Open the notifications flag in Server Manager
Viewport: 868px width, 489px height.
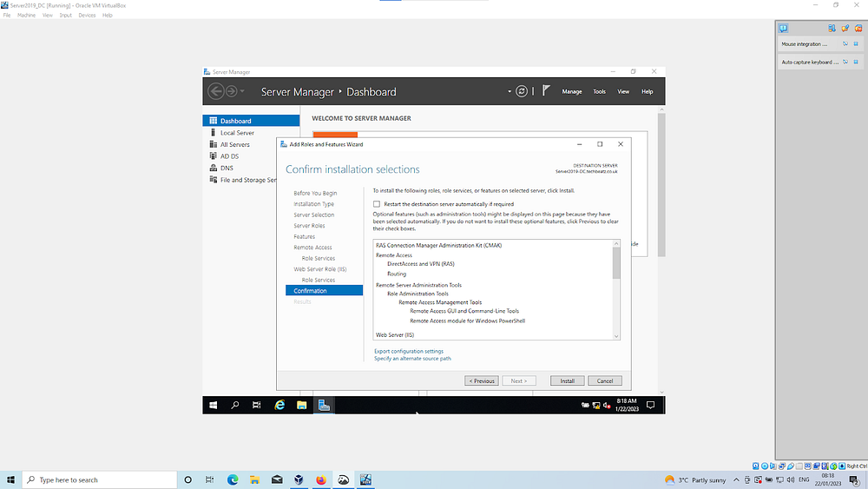546,90
